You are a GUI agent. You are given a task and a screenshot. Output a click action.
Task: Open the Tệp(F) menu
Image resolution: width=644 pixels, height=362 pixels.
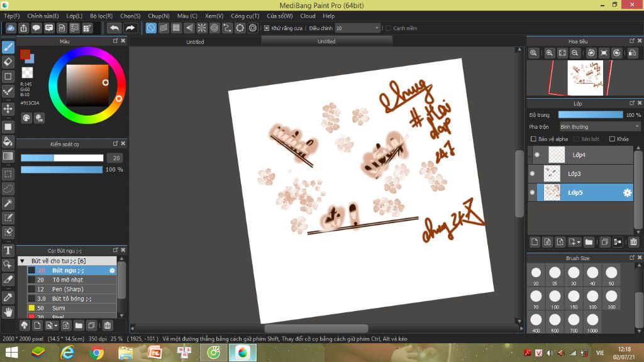point(12,16)
